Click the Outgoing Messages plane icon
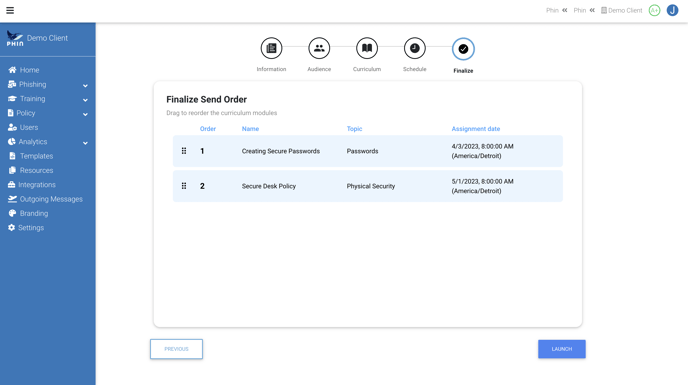688x385 pixels. [12, 199]
